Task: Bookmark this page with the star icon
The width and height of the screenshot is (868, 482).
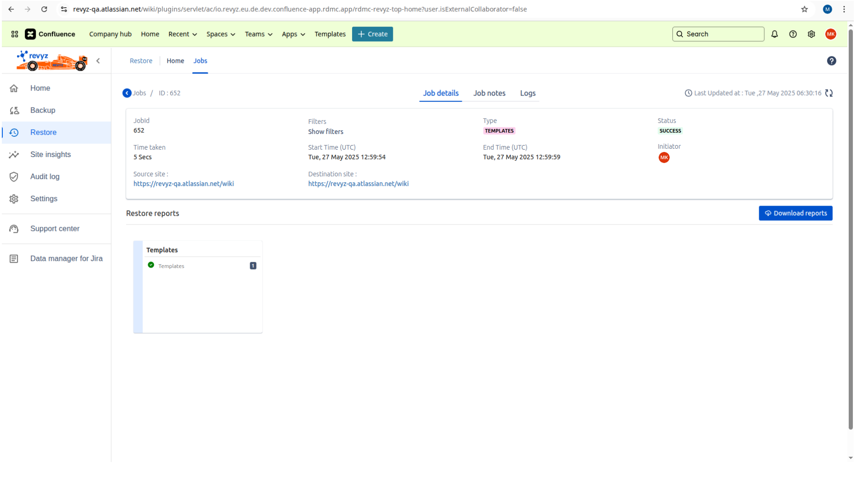Action: coord(804,9)
